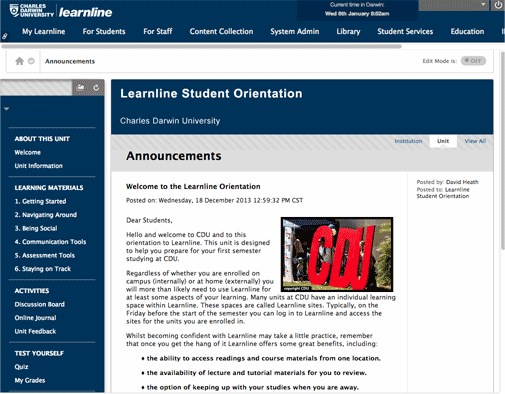The width and height of the screenshot is (505, 394).
Task: Click 'Charles Darwin University' banner subtitle
Action: point(170,121)
